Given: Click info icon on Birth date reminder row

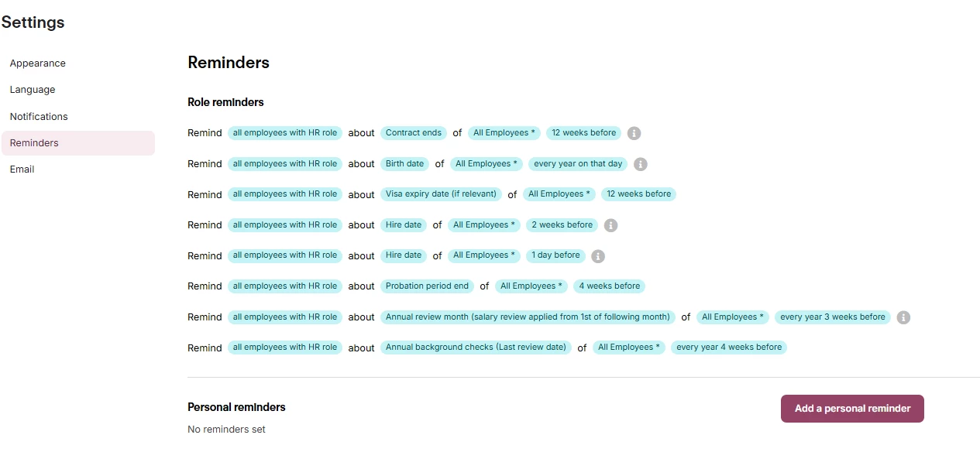Looking at the screenshot, I should [640, 164].
